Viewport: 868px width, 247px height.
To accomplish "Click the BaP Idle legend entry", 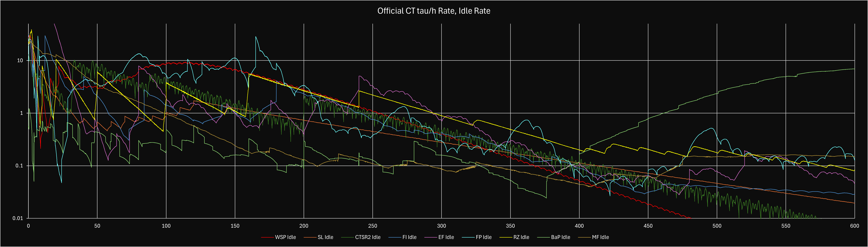I will point(554,237).
